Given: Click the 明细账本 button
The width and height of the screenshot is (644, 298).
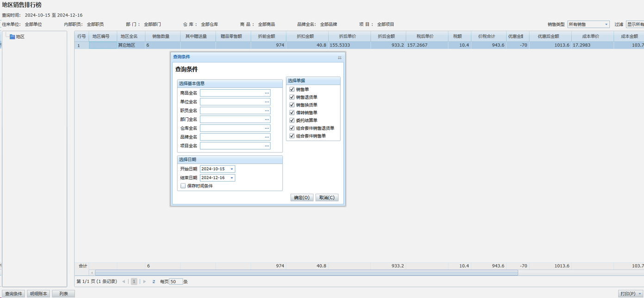Looking at the screenshot, I should 38,294.
